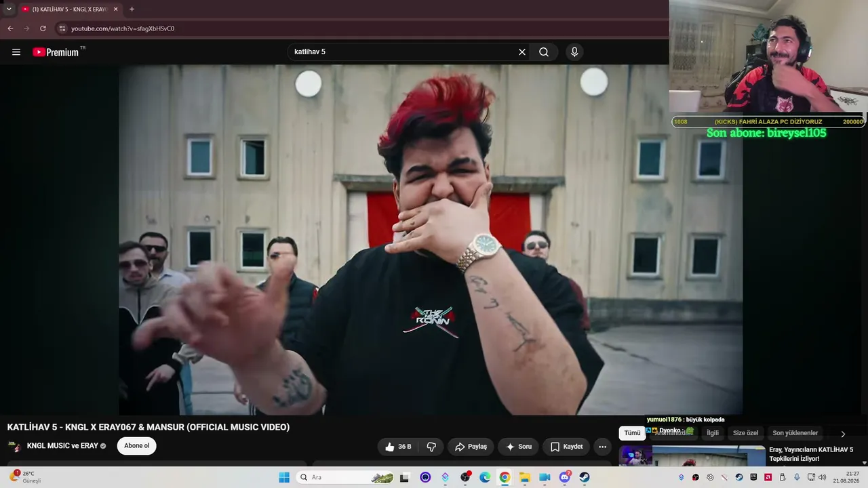868x488 pixels.
Task: Like the video showing 36 B
Action: coord(398,447)
